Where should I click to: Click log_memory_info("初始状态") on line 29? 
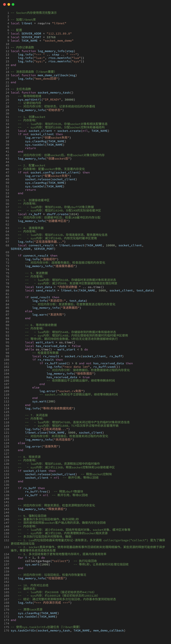click(41, 110)
